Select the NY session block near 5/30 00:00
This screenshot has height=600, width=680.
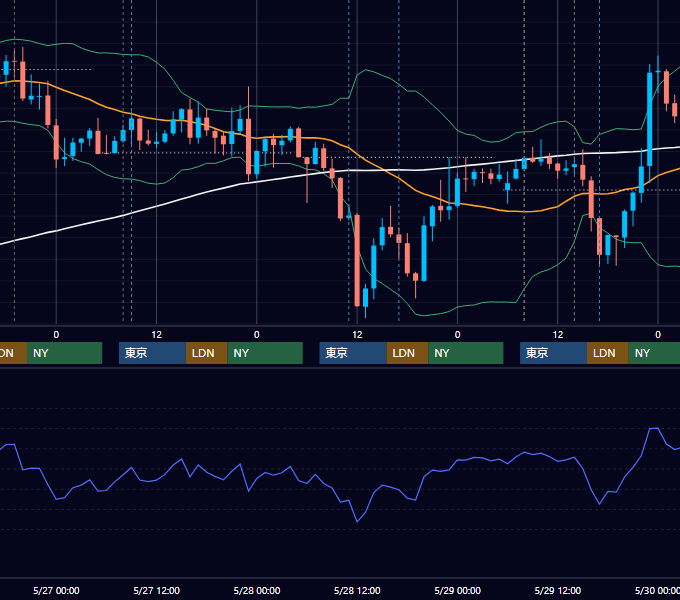point(654,353)
